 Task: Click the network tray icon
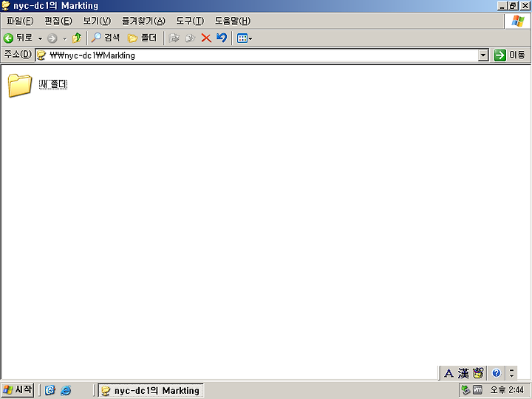point(465,390)
